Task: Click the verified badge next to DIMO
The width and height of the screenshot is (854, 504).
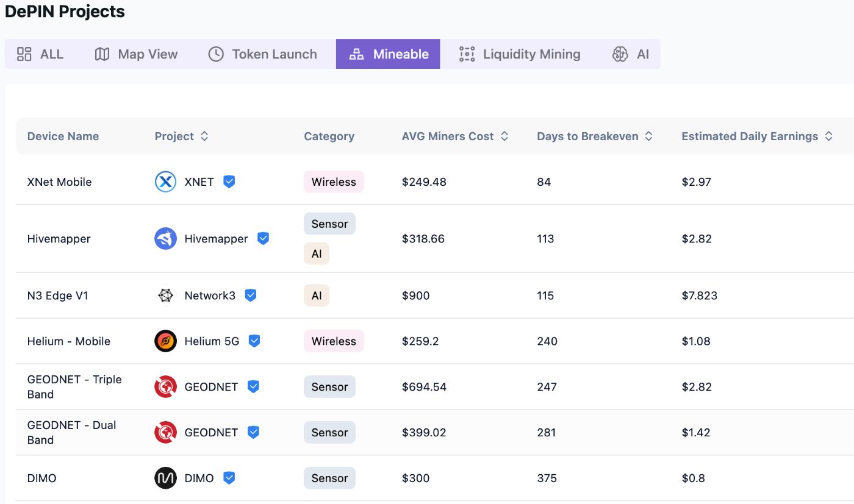Action: coord(229,478)
